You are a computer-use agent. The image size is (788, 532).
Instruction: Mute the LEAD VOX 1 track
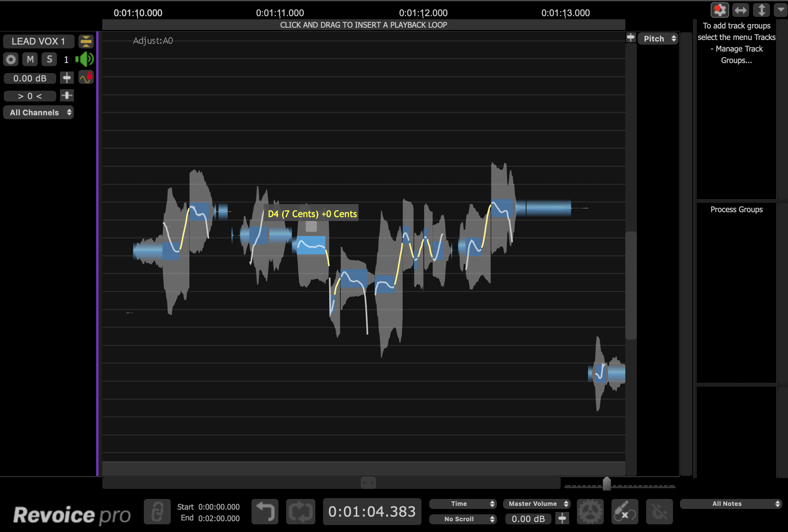coord(30,59)
